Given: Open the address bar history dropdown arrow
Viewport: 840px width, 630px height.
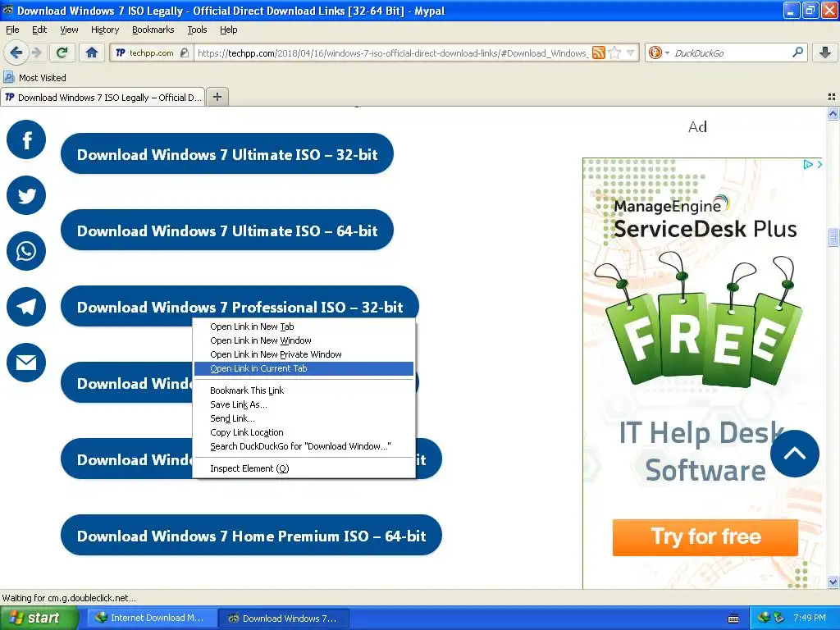Looking at the screenshot, I should [x=631, y=52].
